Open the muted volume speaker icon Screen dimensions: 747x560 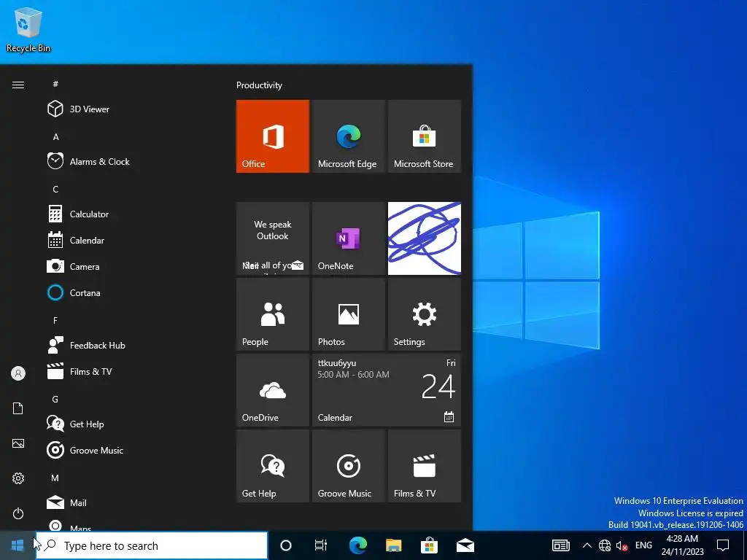pos(622,545)
